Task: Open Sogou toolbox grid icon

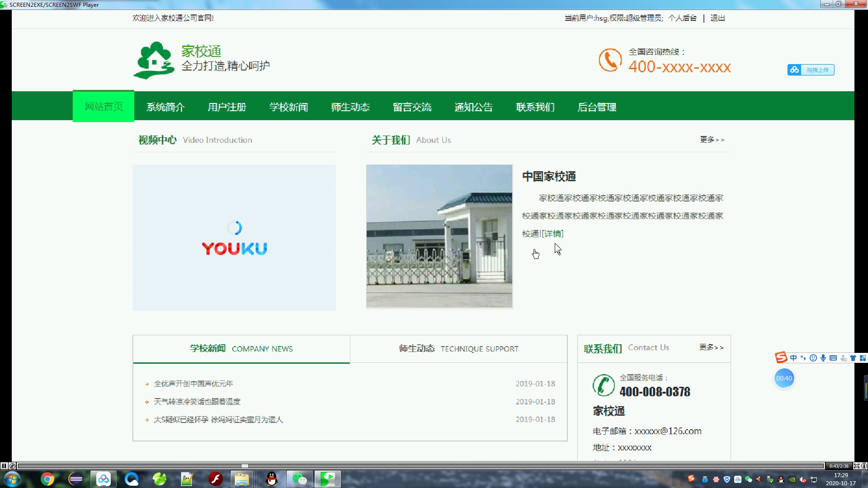Action: (863, 358)
